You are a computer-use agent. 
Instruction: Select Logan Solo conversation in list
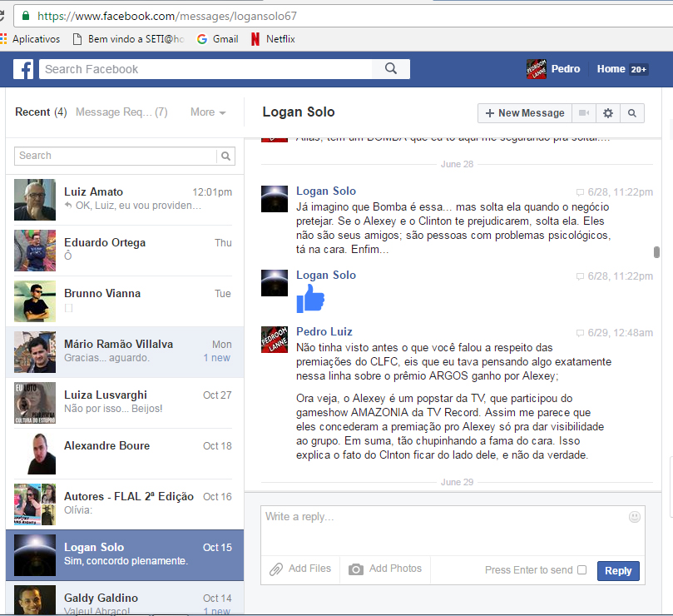pyautogui.click(x=125, y=555)
